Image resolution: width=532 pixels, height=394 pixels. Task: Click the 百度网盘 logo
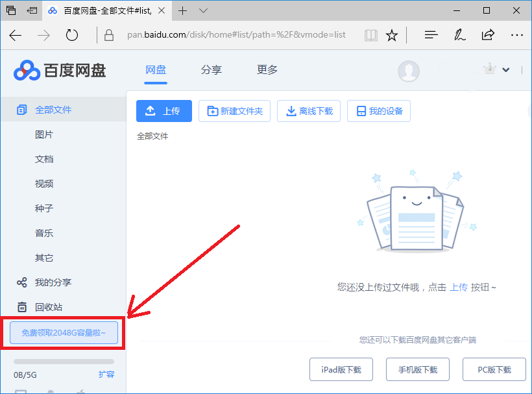(60, 71)
